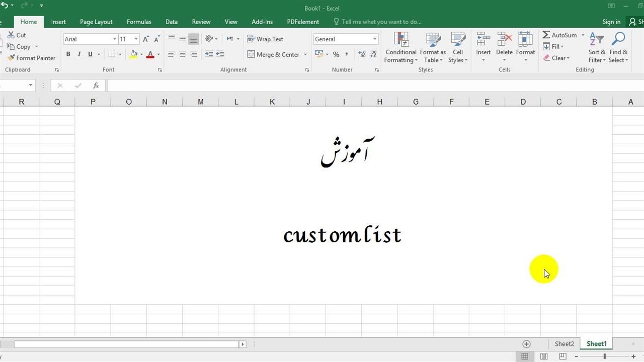Enable Wrap Text on the selection
This screenshot has height=362, width=644.
tap(265, 39)
